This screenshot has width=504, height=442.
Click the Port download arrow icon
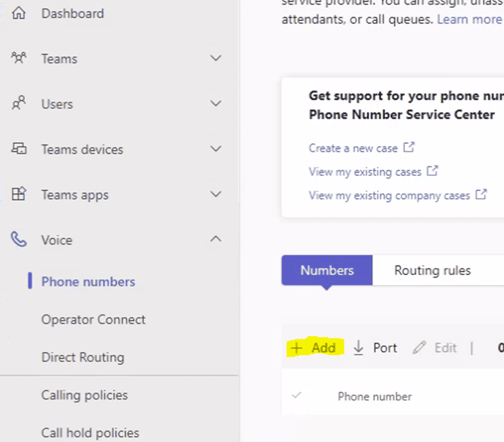359,348
